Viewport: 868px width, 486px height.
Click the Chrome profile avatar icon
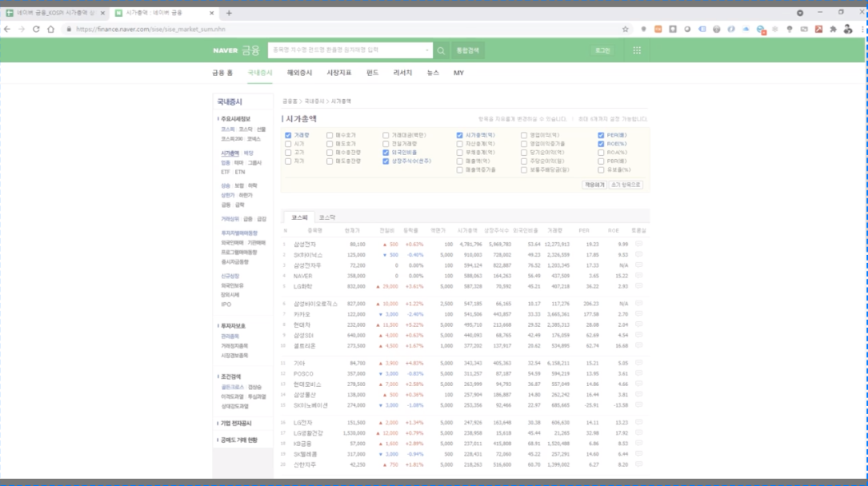[x=848, y=30]
